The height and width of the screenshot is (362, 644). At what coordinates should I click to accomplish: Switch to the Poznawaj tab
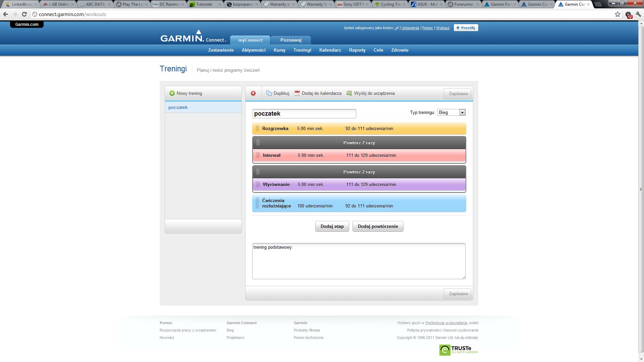(291, 40)
